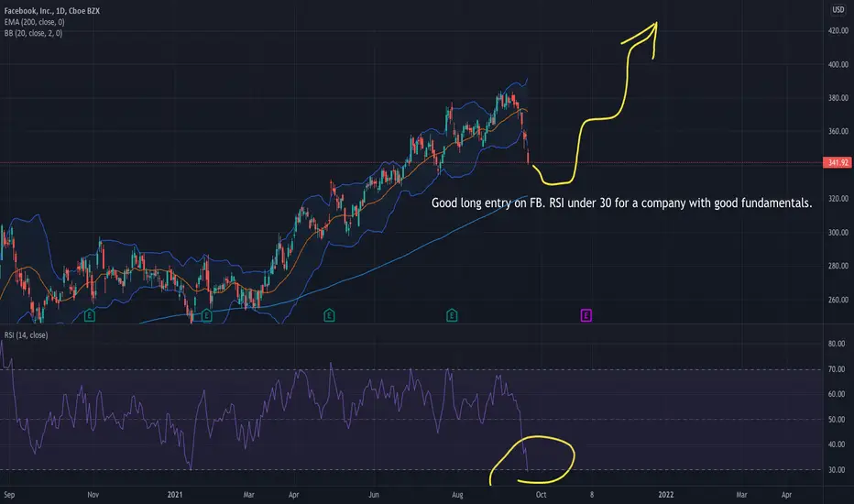Click the Mar label next to 2021
The width and height of the screenshot is (854, 504).
click(248, 495)
